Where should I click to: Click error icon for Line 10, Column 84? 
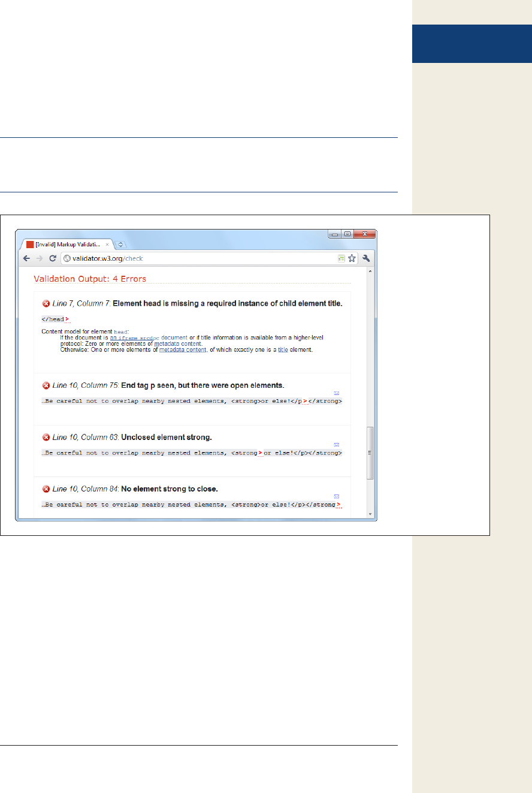[x=46, y=489]
